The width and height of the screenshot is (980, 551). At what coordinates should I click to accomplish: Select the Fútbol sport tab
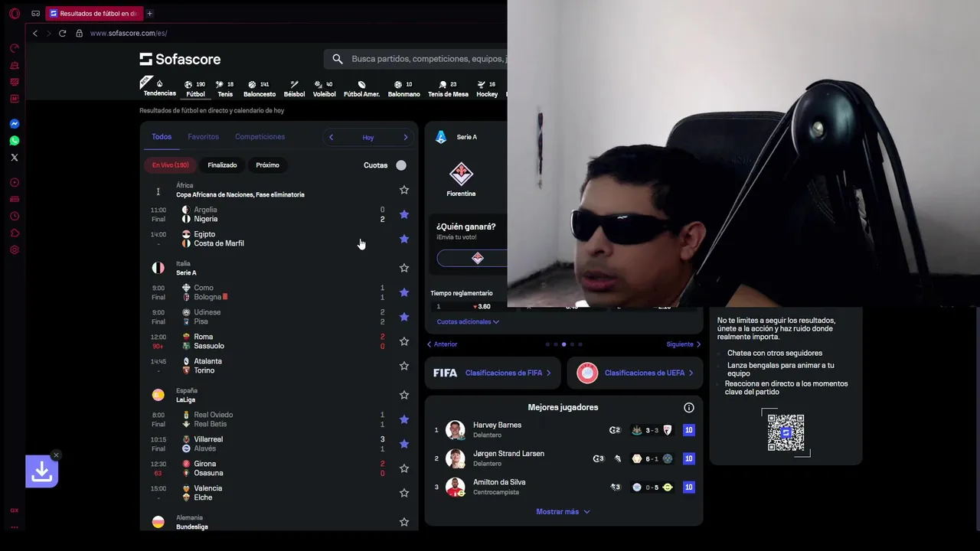[x=195, y=89]
